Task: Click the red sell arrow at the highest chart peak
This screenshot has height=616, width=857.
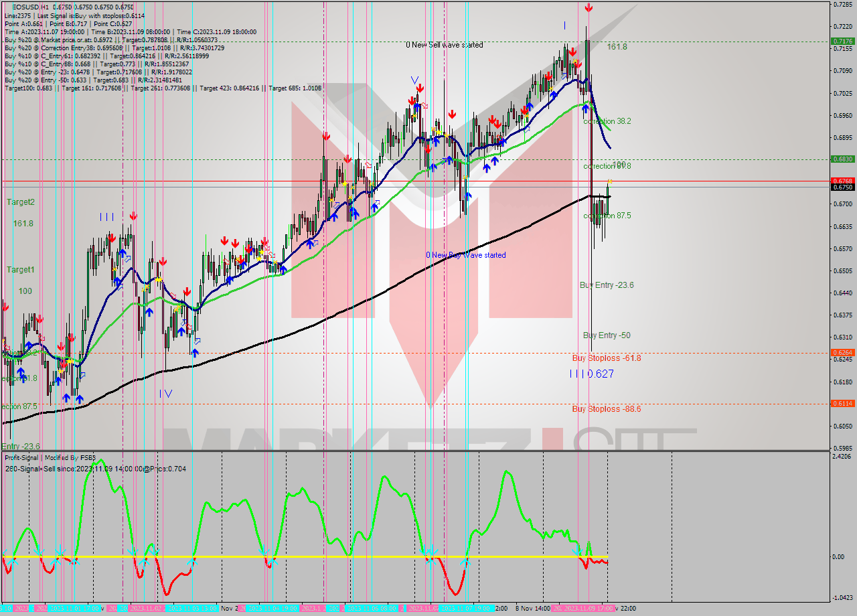Action: 589,9
